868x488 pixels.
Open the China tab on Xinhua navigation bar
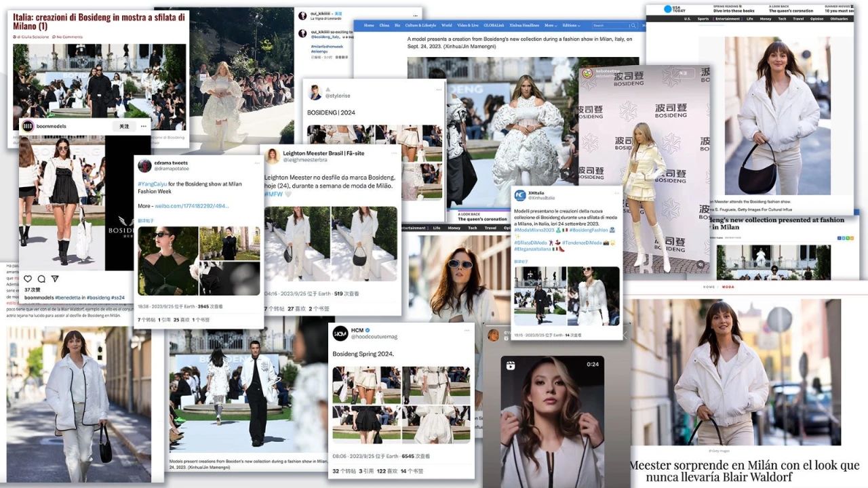[384, 25]
